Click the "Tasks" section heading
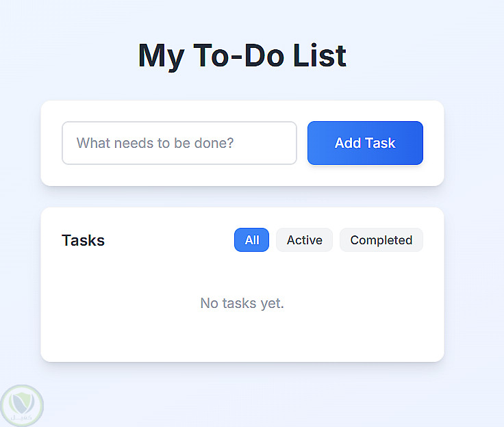 coord(83,240)
